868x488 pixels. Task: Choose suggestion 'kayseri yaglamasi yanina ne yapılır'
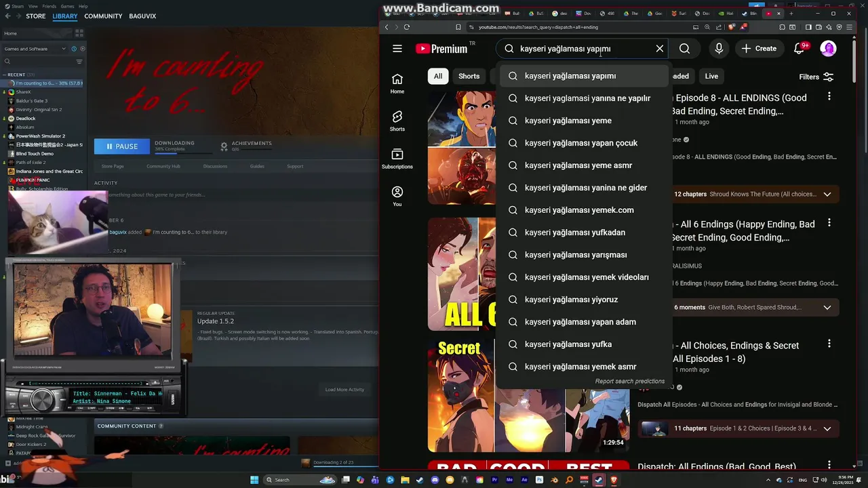(584, 98)
